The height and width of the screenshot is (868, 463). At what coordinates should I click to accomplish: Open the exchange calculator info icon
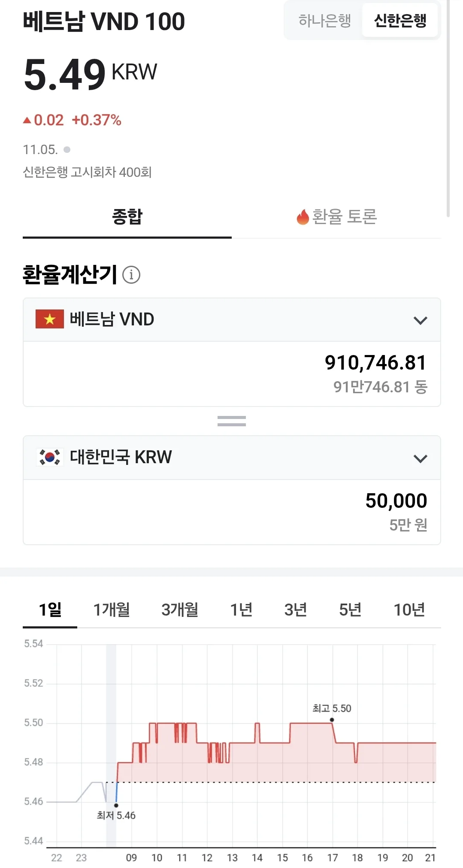131,275
